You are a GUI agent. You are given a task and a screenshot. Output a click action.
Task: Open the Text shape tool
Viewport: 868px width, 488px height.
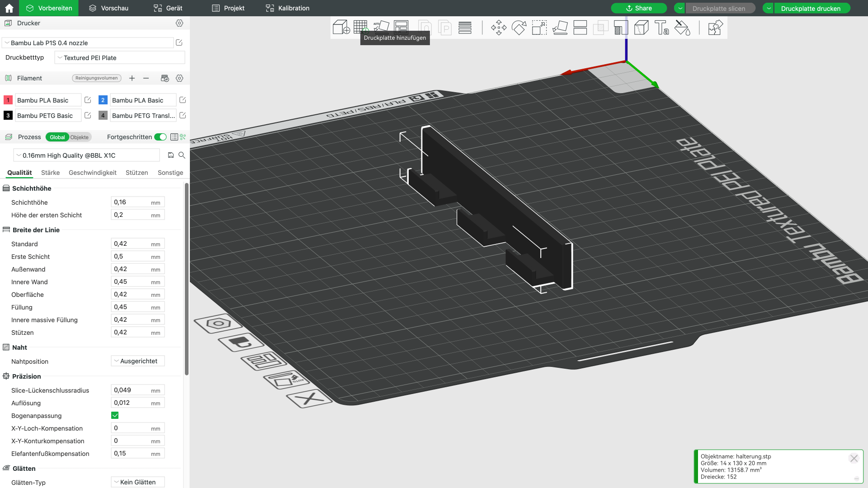[662, 28]
